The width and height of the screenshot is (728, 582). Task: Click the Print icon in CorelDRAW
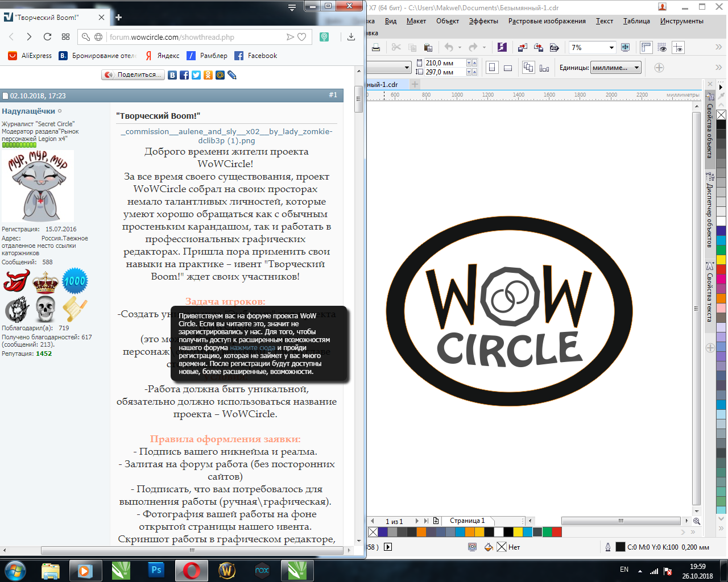point(376,48)
